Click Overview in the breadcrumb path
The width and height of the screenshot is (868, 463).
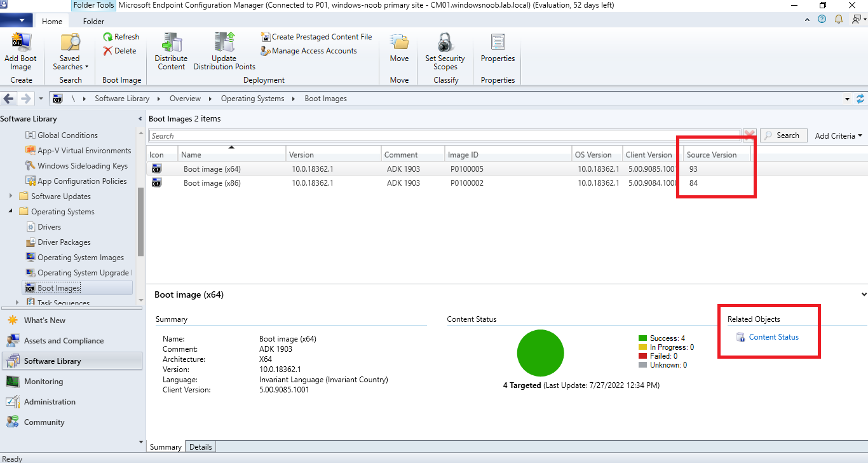click(x=185, y=99)
